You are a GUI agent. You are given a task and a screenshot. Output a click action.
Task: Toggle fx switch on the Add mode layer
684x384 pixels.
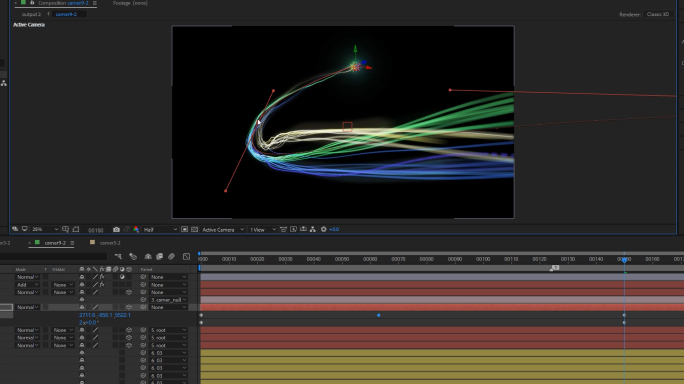[x=102, y=285]
